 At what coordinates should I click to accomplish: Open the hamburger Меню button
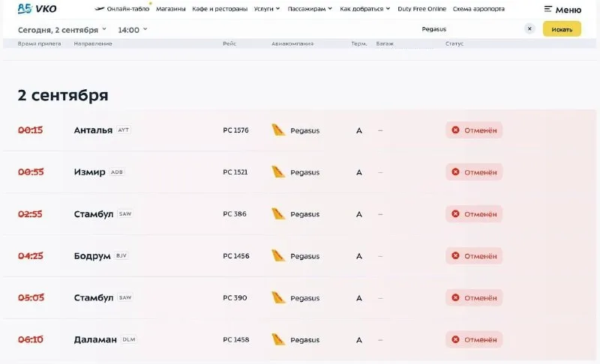coord(562,10)
